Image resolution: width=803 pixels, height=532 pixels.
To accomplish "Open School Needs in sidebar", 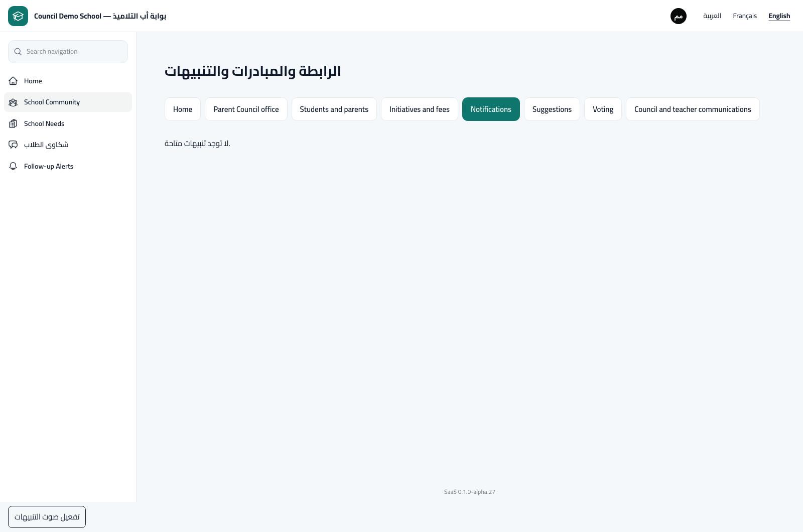I will (68, 123).
